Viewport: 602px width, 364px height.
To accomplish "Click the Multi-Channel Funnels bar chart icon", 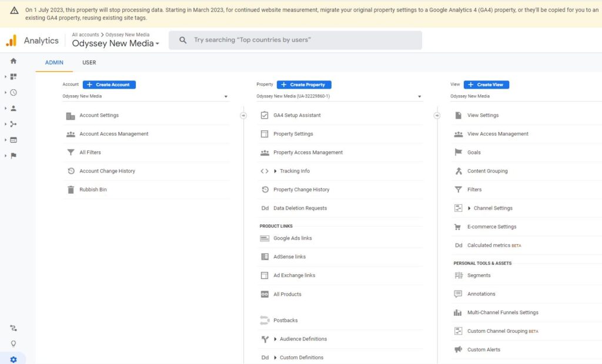I will click(x=457, y=312).
